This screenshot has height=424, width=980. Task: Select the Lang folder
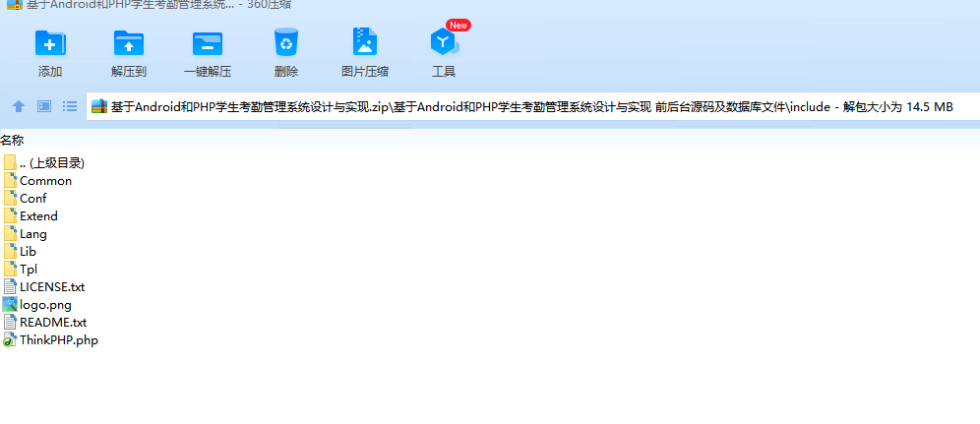[25, 233]
